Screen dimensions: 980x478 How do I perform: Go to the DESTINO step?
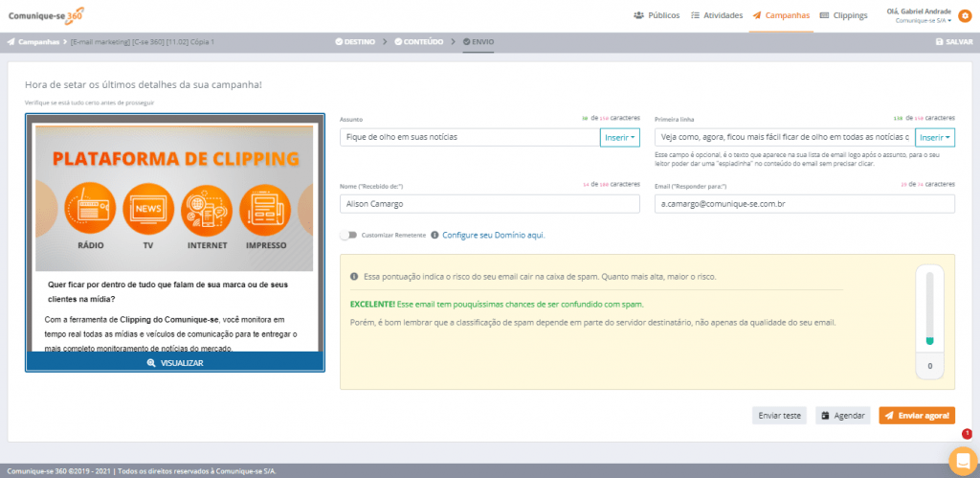tap(355, 42)
